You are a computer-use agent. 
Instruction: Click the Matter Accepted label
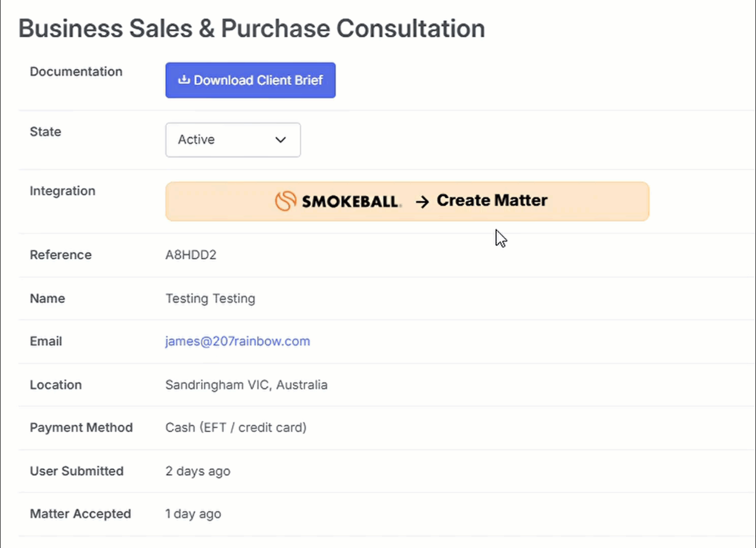[x=80, y=514]
